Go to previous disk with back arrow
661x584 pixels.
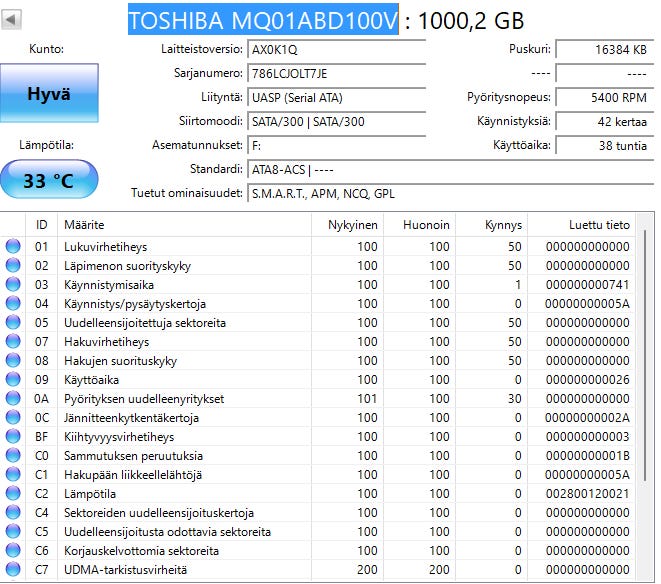[11, 19]
